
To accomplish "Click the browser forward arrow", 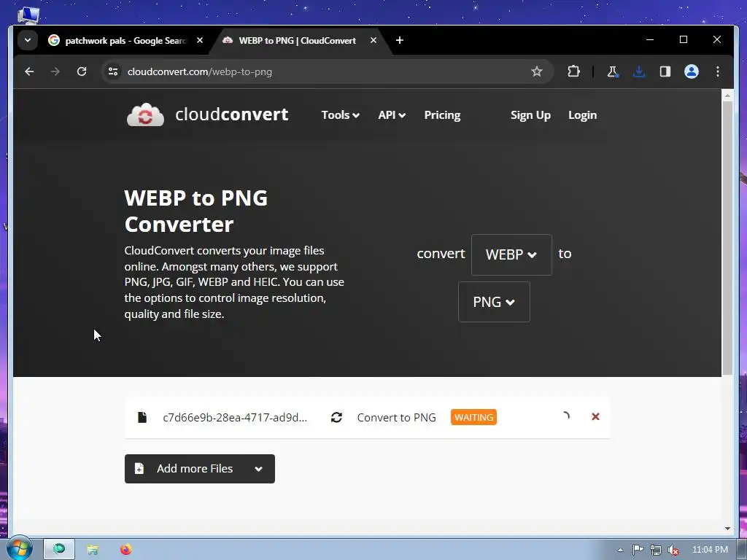I will pos(55,71).
